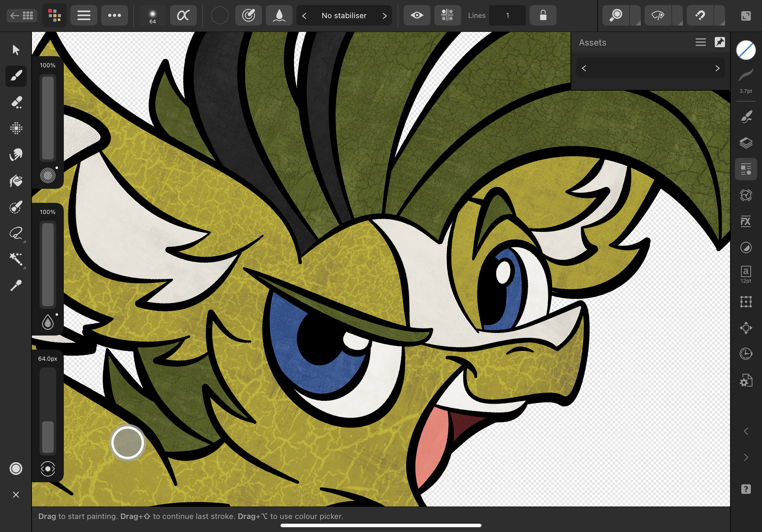Edit the symmetry Lines value field
This screenshot has width=762, height=532.
pyautogui.click(x=507, y=15)
